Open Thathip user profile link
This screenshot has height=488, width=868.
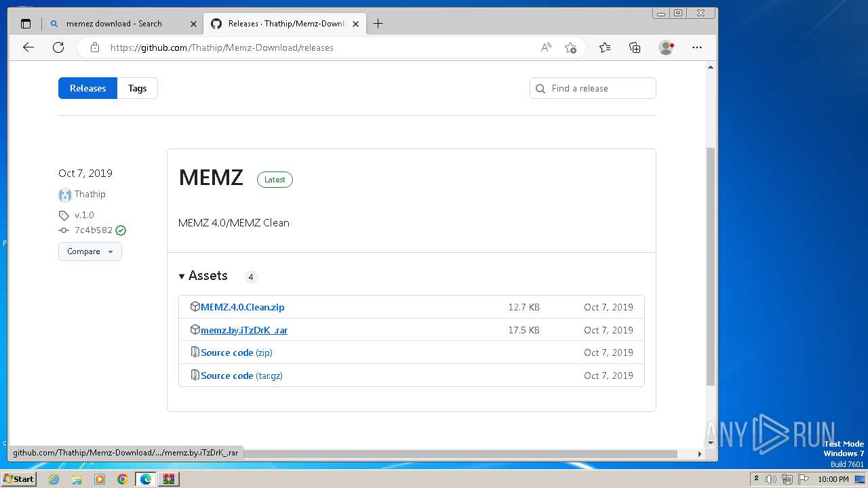[90, 195]
